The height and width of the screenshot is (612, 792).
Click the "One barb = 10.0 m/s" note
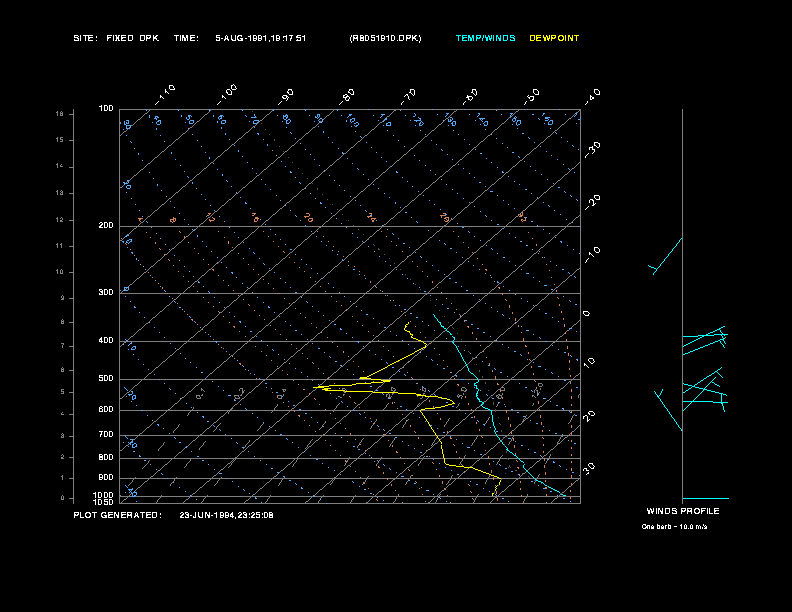tap(674, 527)
